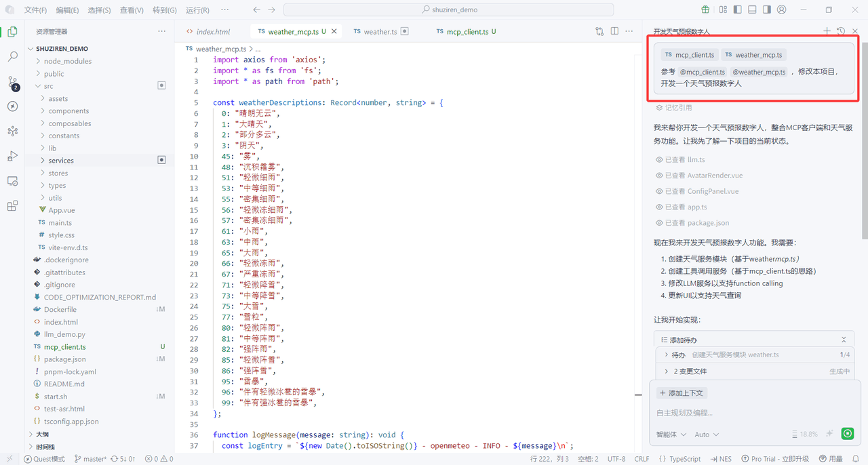Open the 文件(F) menu
The height and width of the screenshot is (465, 868).
(35, 10)
